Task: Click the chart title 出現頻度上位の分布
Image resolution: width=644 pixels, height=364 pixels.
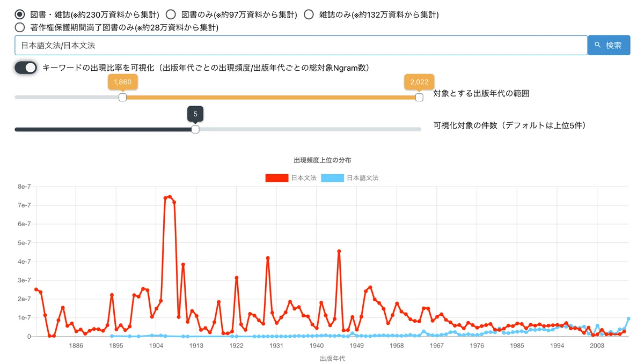Action: (x=323, y=160)
